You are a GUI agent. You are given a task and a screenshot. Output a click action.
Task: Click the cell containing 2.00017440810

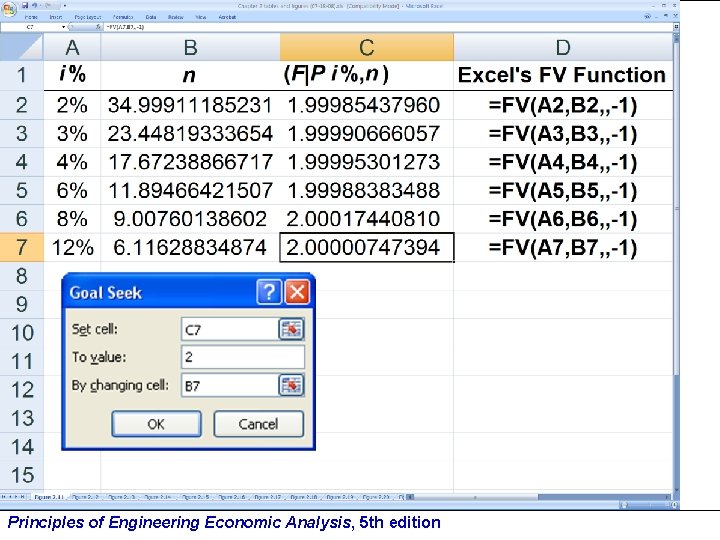coord(366,219)
